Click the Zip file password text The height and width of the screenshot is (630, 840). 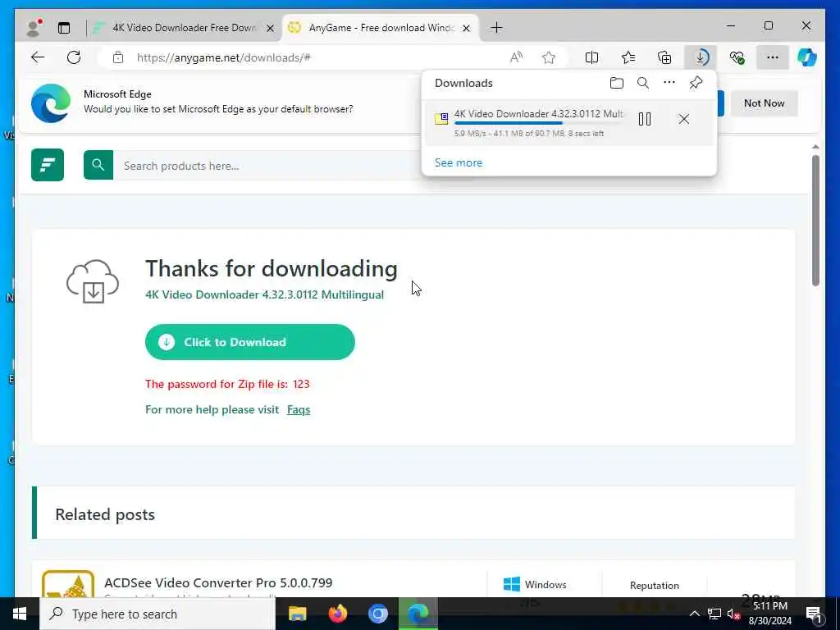(227, 384)
